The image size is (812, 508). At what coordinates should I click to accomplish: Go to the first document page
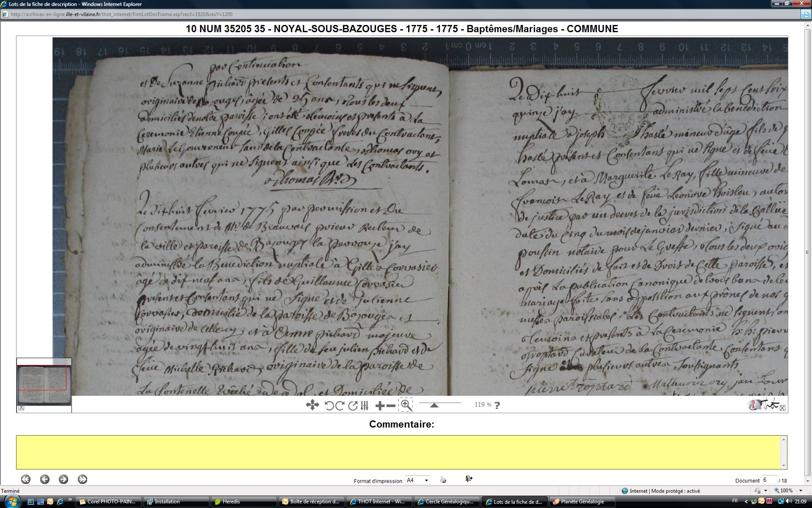pyautogui.click(x=26, y=479)
